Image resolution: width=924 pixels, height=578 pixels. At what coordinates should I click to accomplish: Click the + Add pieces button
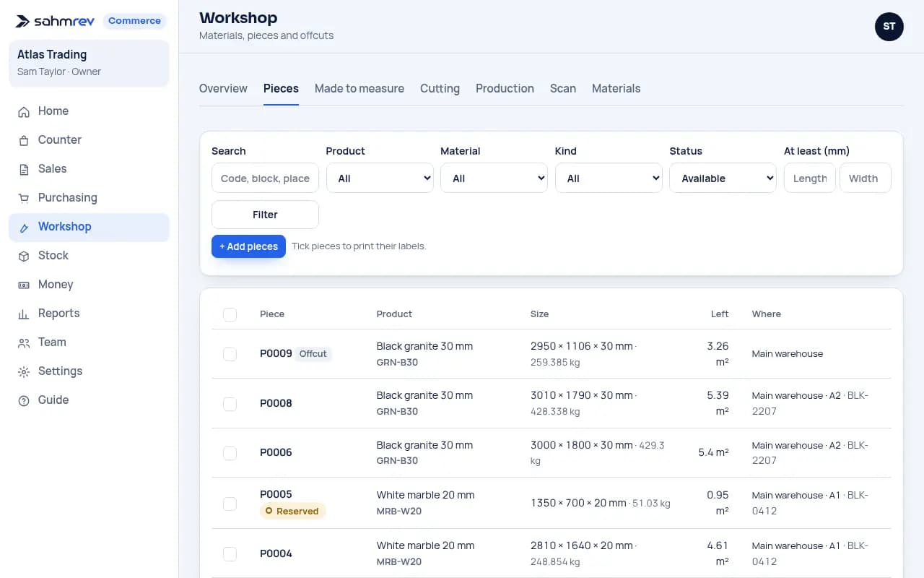tap(248, 246)
